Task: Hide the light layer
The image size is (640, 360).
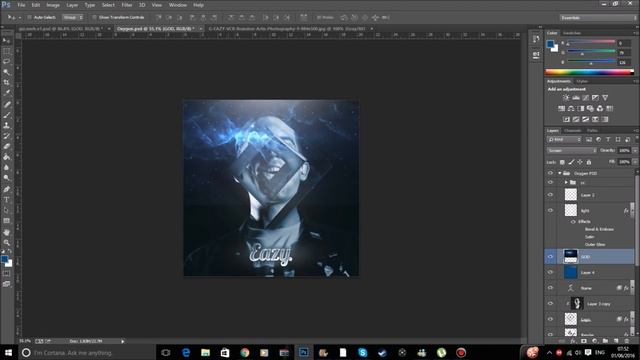Action: [x=550, y=210]
